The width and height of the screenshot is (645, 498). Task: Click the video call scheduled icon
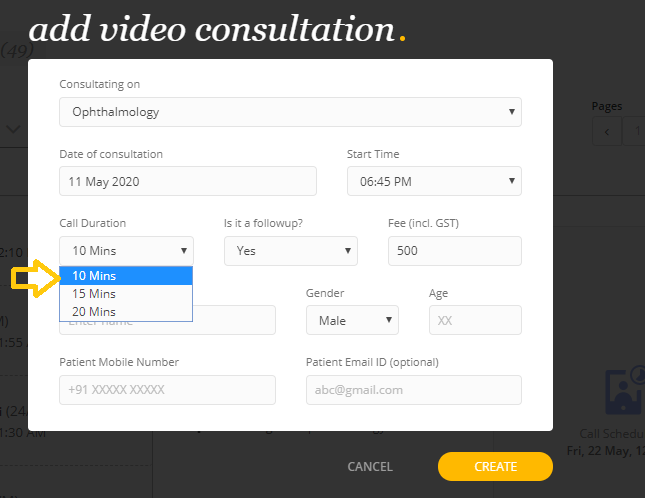pyautogui.click(x=623, y=392)
